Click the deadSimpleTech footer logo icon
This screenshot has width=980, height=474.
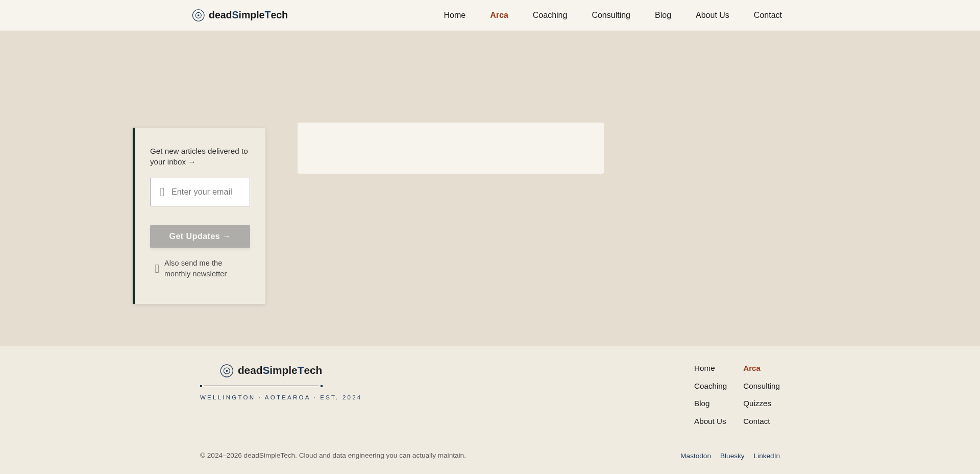coord(227,371)
